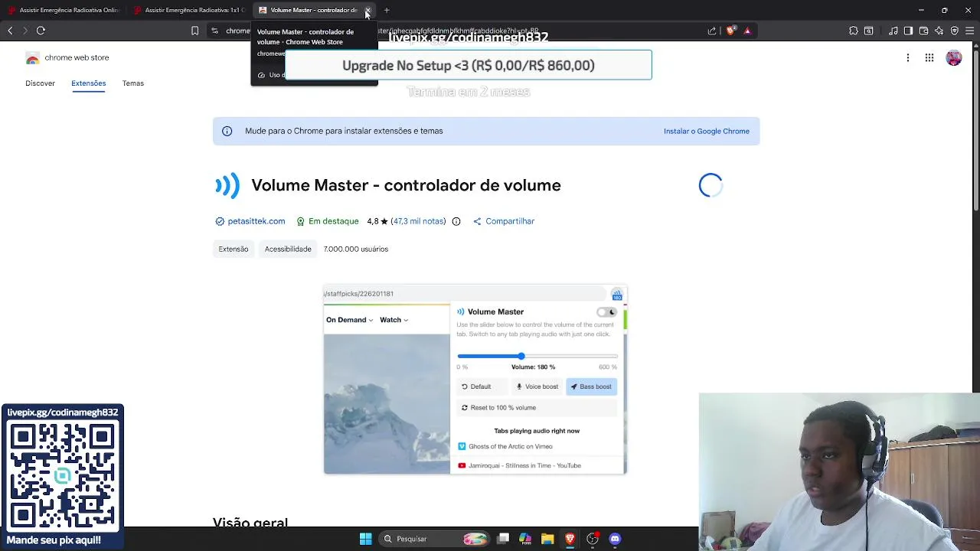
Task: Open Leo AI sparkle icon
Action: point(939,31)
